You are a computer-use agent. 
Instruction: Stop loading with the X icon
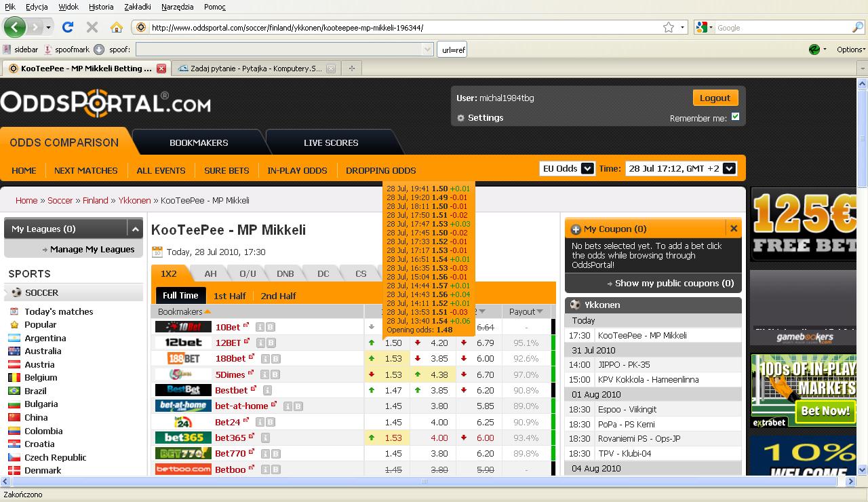click(92, 27)
